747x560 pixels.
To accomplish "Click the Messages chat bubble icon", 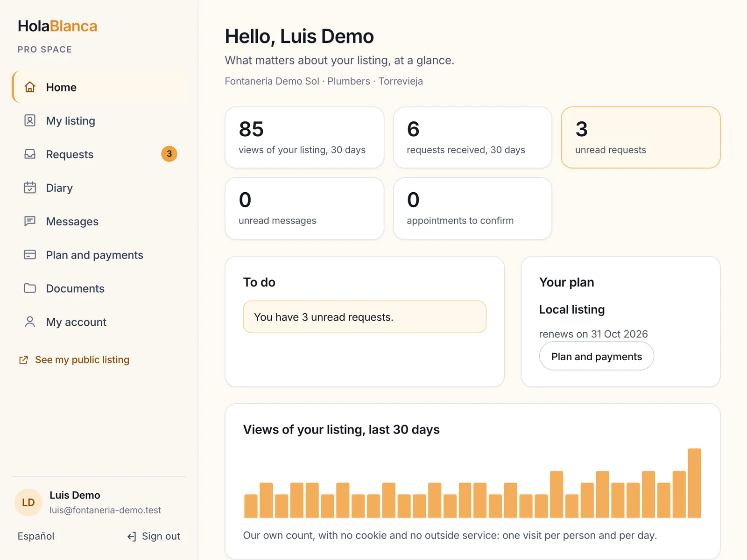I will tap(30, 221).
